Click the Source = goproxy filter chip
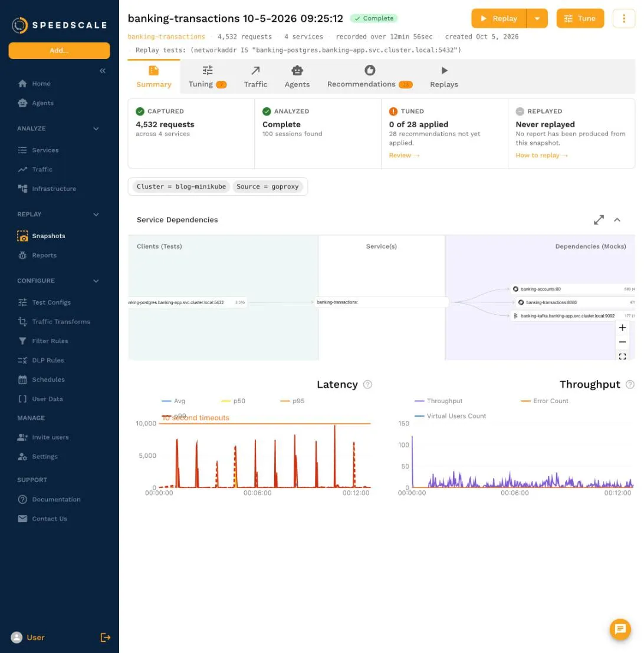Image resolution: width=644 pixels, height=653 pixels. point(268,187)
